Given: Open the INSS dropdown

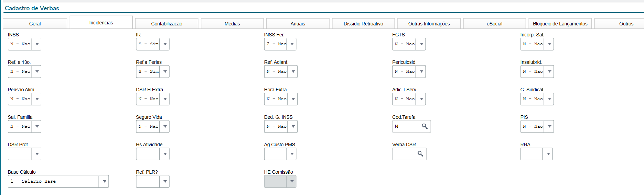Looking at the screenshot, I should coord(37,44).
